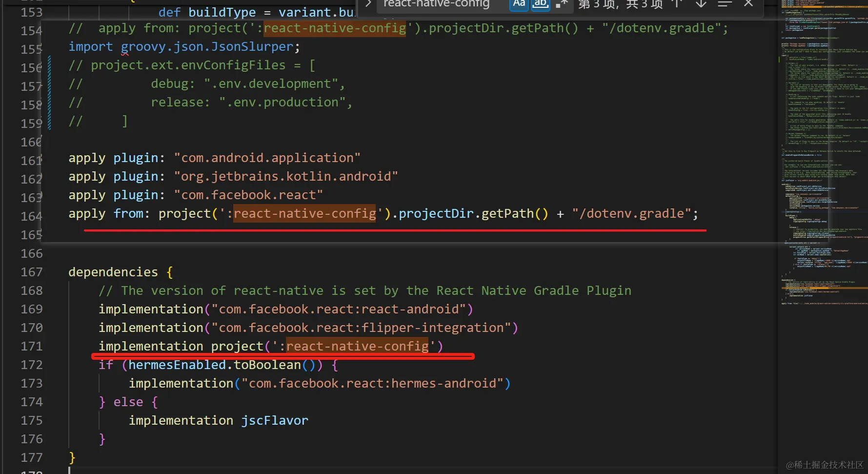
Task: Click highlighted react-native-config on commented line 154
Action: click(335, 28)
